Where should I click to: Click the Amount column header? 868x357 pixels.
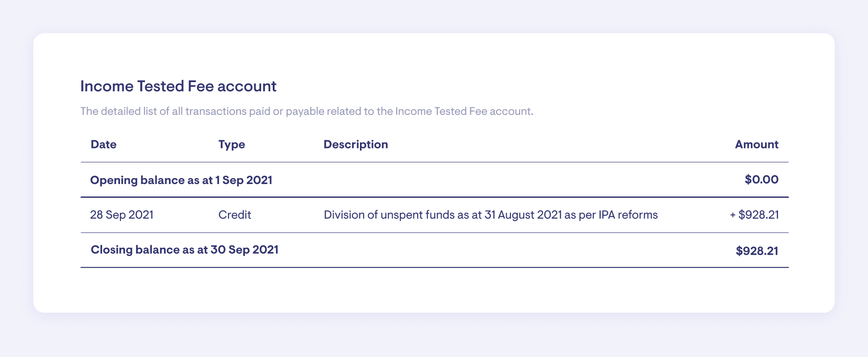click(756, 144)
